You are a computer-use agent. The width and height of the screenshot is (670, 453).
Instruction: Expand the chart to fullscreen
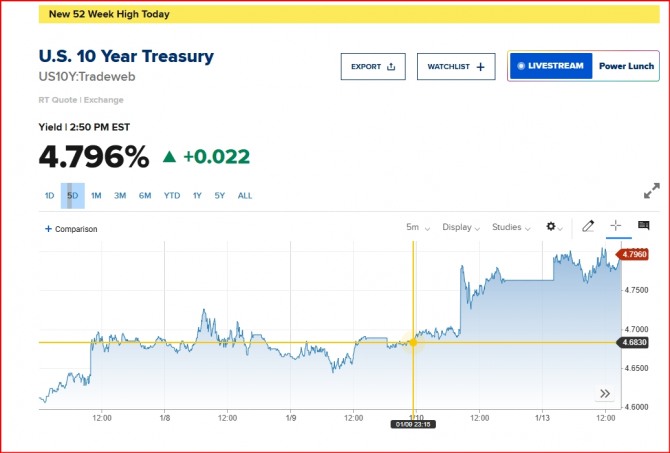tap(651, 190)
